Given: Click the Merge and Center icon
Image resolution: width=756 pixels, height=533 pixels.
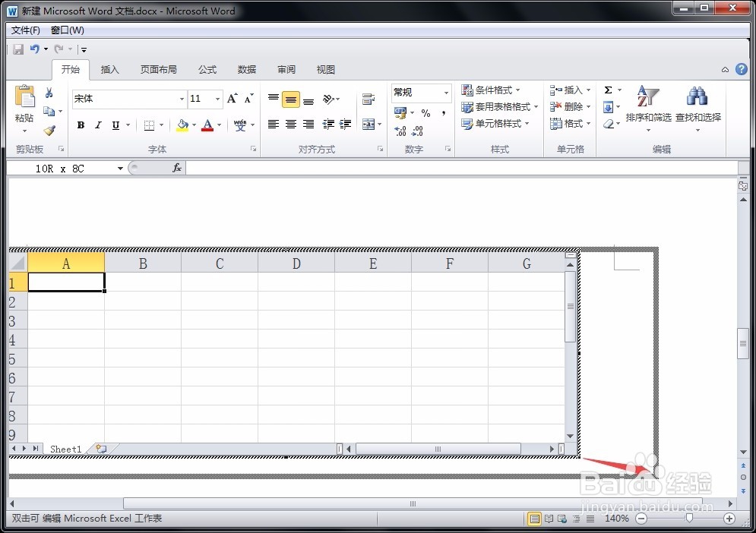Looking at the screenshot, I should 369,125.
